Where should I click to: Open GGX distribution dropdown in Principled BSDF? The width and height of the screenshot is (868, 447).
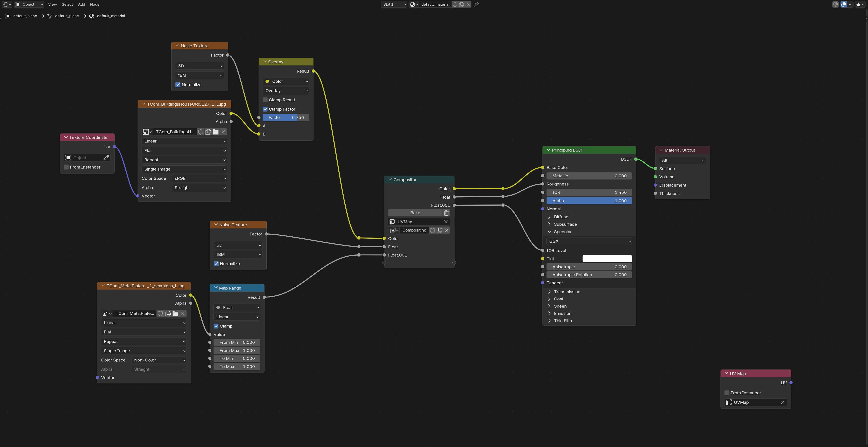589,241
